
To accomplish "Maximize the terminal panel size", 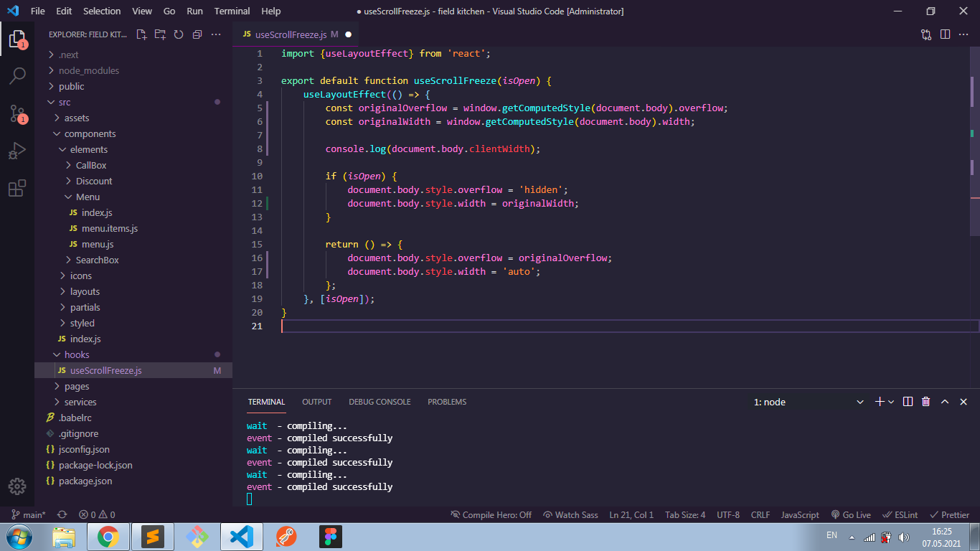I will click(x=945, y=402).
